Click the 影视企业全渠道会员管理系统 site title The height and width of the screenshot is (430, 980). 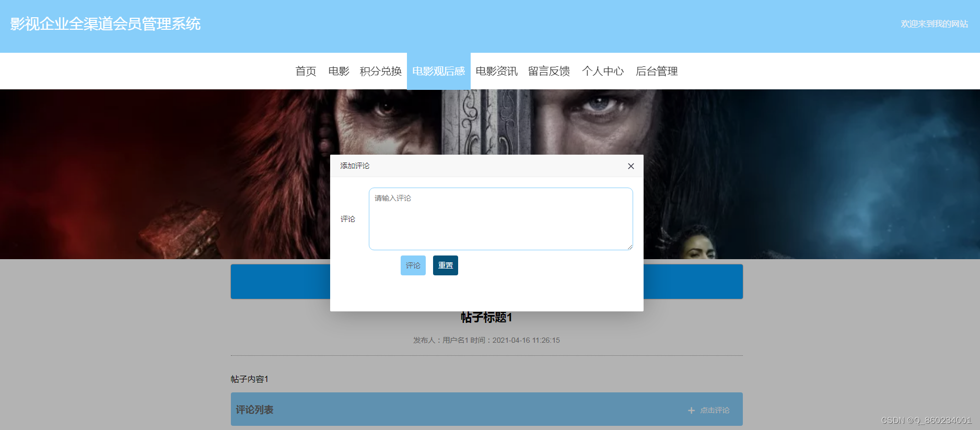105,24
